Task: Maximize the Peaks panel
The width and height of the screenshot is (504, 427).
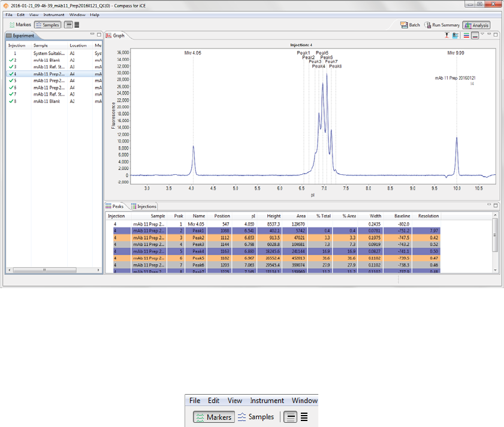Action: click(496, 205)
